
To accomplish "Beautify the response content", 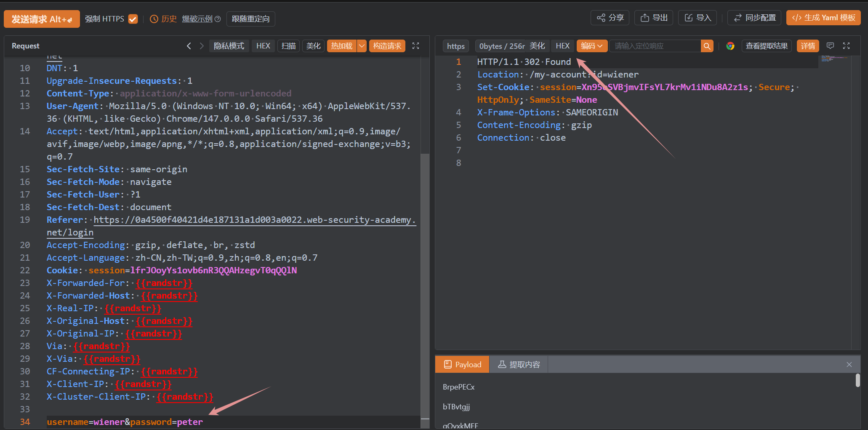I will 537,46.
